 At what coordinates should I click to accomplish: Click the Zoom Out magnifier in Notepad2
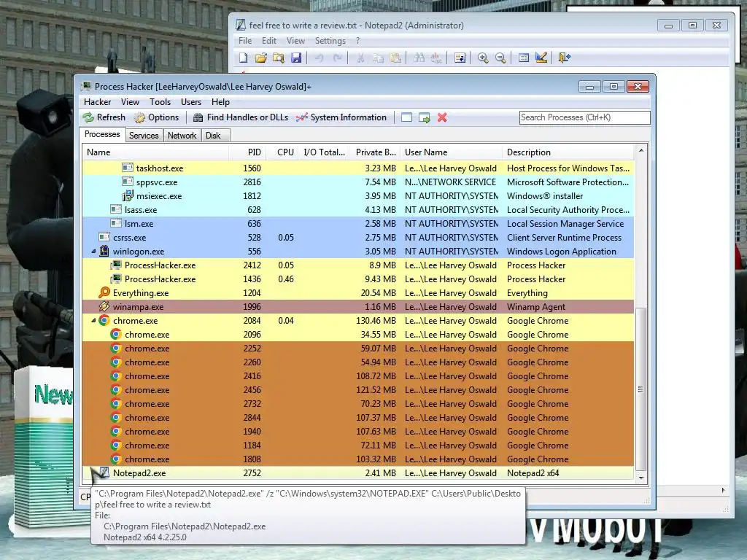[x=500, y=58]
